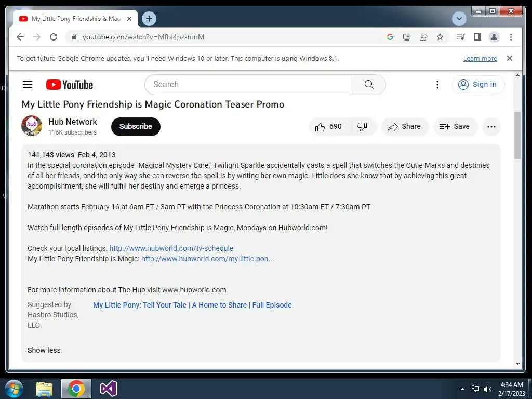Show hidden system tray icons
Screen dimensions: 532x399
(462, 389)
